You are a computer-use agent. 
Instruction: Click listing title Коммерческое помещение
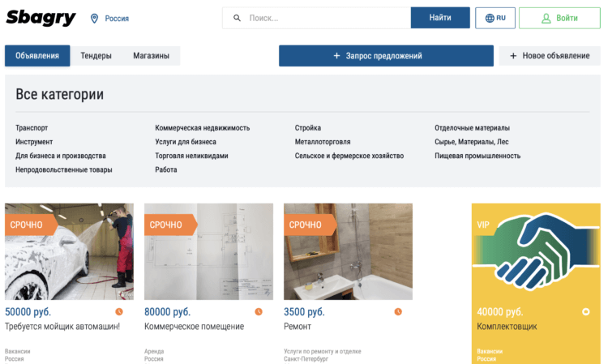tap(195, 327)
